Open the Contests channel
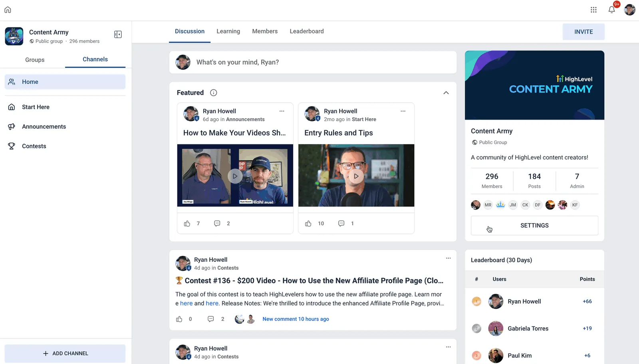Viewport: 639px width, 364px height. click(x=65, y=146)
